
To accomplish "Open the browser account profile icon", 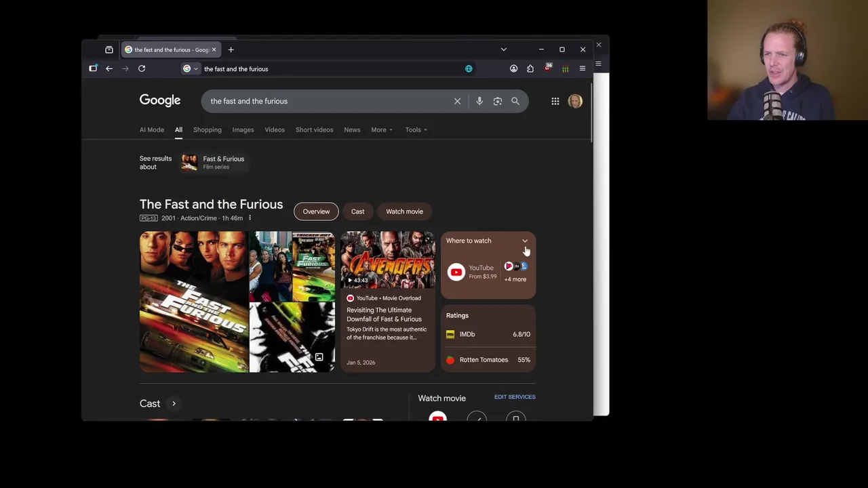I will point(513,68).
